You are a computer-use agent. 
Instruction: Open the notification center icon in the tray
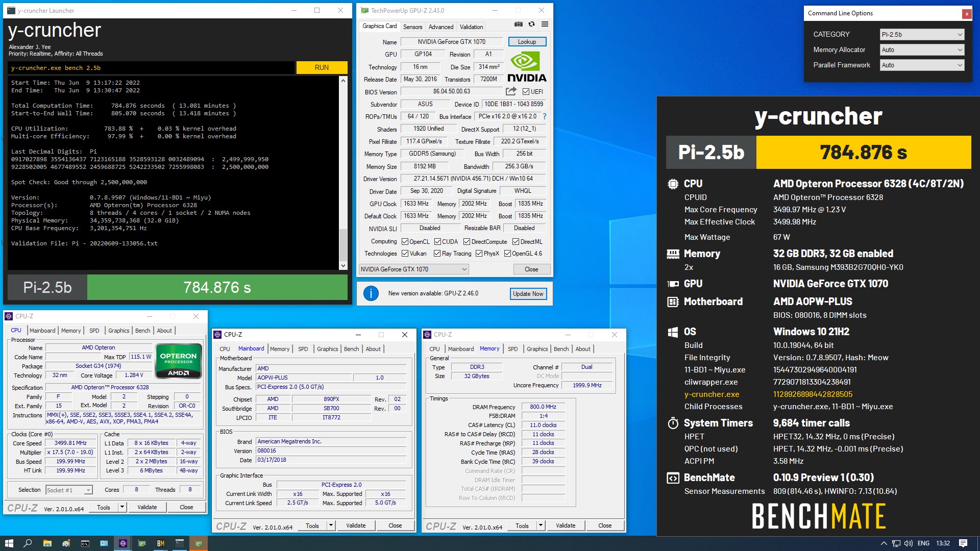(x=963, y=543)
